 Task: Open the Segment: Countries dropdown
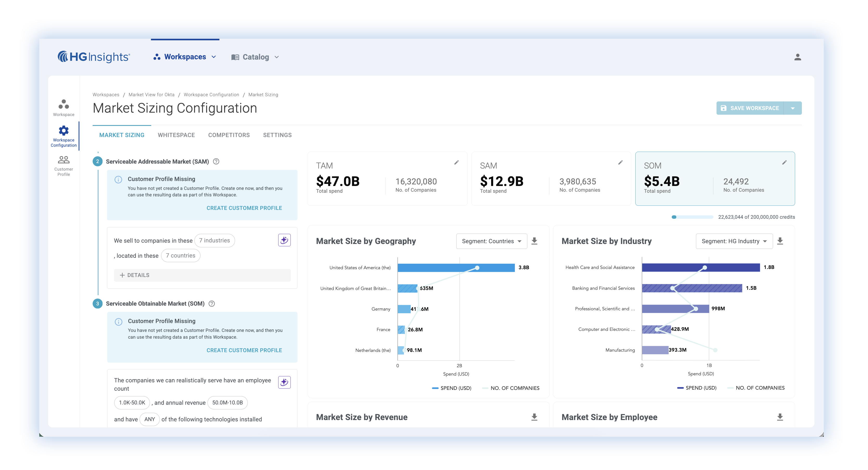click(491, 241)
